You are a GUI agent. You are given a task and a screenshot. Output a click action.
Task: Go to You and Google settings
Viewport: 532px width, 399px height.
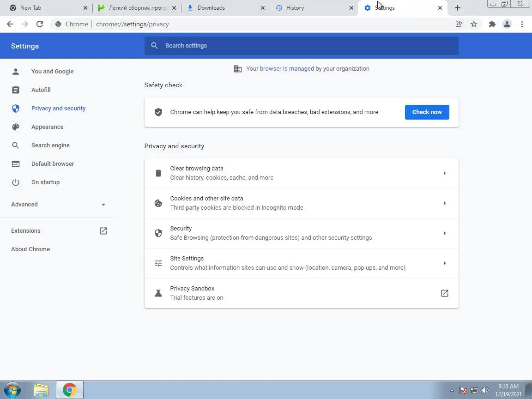pos(53,71)
